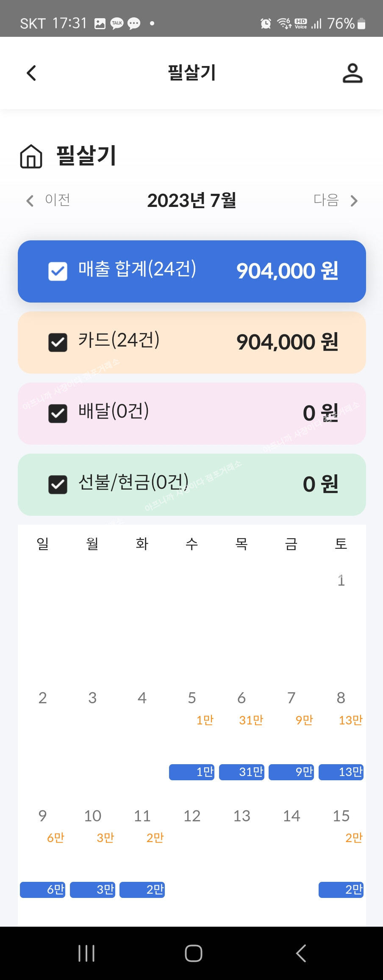Tap the blue 13만 sales bar

[x=341, y=772]
